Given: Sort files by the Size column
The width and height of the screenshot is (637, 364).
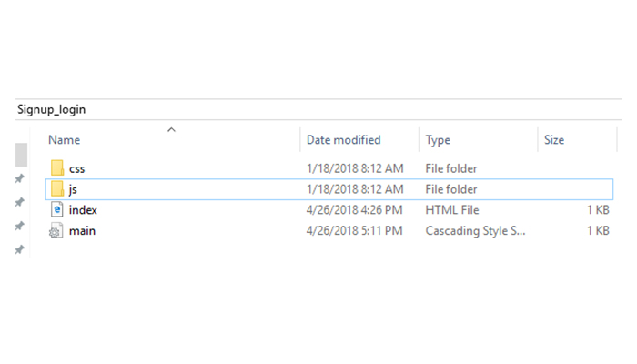Looking at the screenshot, I should (553, 140).
